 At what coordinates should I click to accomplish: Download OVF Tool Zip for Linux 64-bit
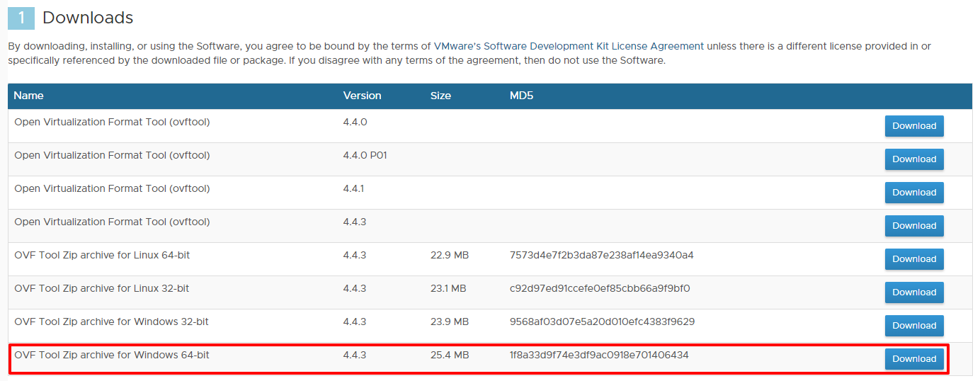click(914, 259)
